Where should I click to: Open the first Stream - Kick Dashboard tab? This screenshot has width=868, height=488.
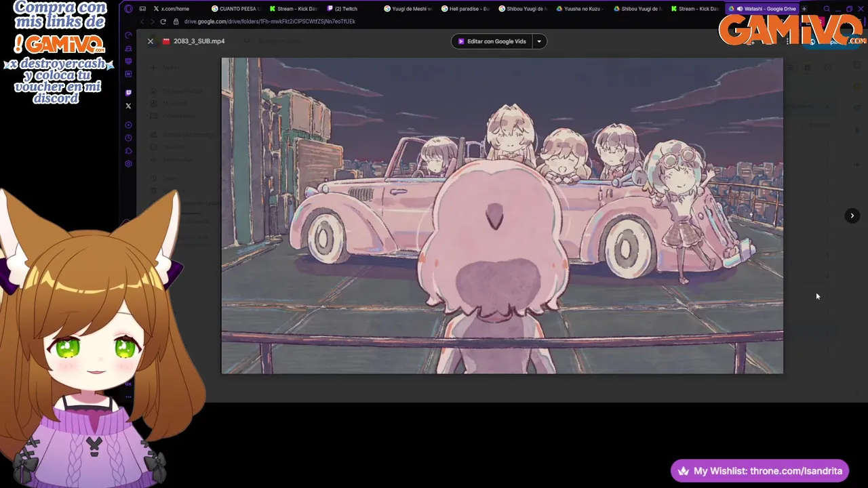click(293, 9)
